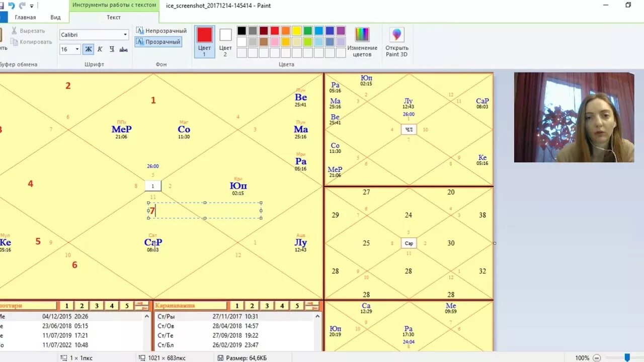The image size is (644, 362).
Task: Click the webcam video image on canvas
Action: coord(574,117)
